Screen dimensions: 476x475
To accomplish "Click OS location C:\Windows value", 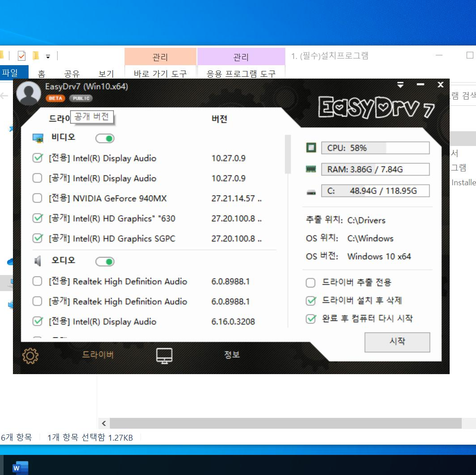I will (x=370, y=238).
